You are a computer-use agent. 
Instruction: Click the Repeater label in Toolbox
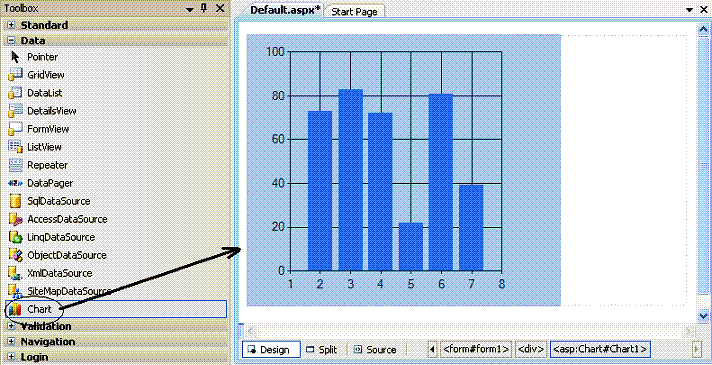pos(47,165)
